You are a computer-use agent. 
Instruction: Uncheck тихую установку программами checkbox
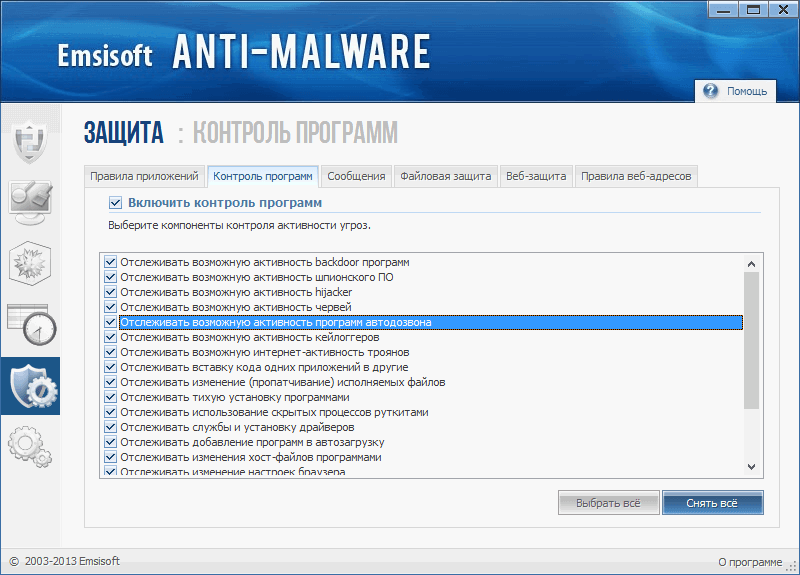[x=110, y=397]
